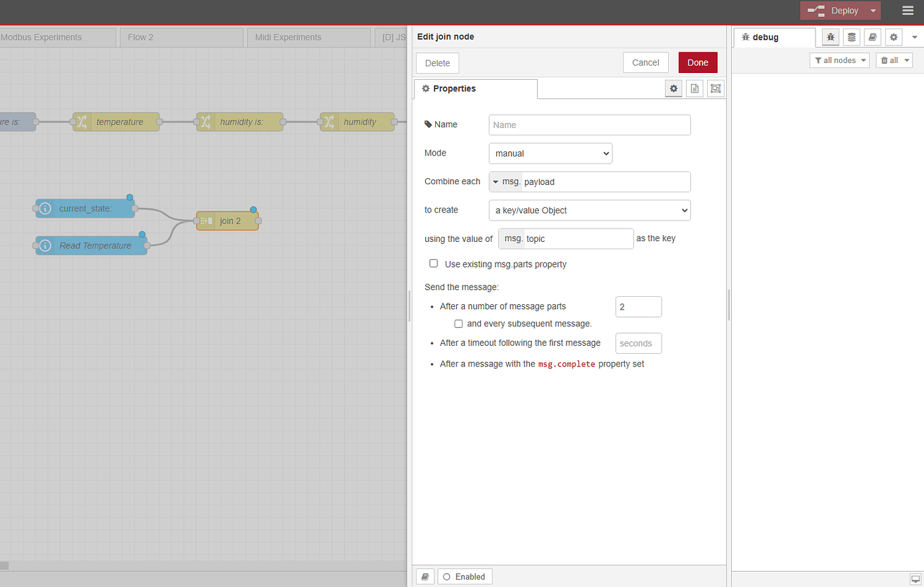Viewport: 924px width, 587px height.
Task: Show the debug messages sidebar icon
Action: click(x=830, y=38)
